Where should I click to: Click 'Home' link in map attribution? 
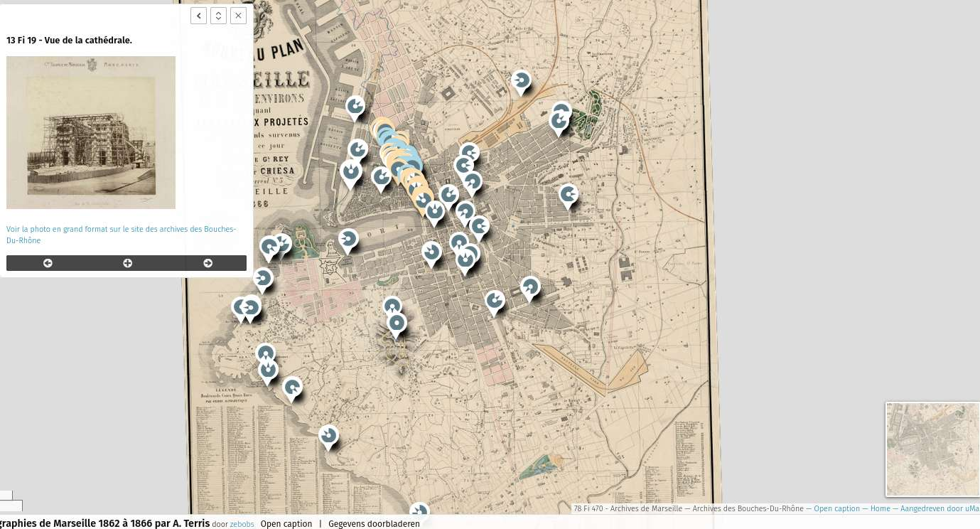point(880,508)
